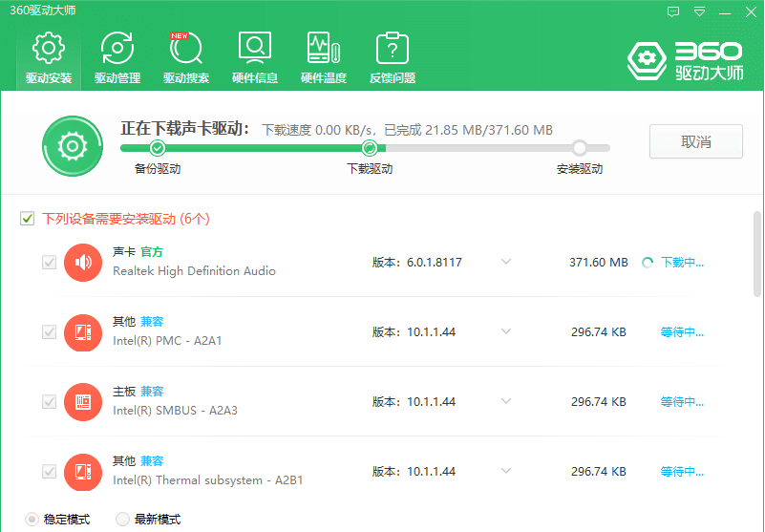
Task: Toggle the Intel SMBUS A2A3 checkbox
Action: tap(49, 402)
